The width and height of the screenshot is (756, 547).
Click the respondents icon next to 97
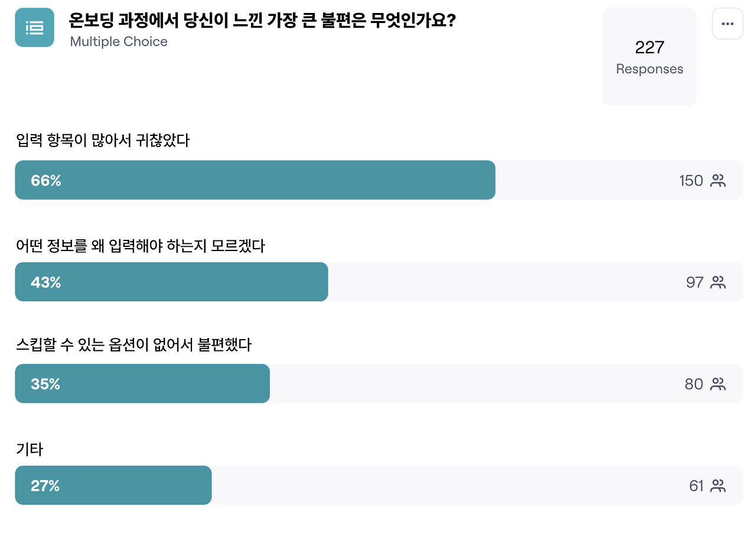point(718,282)
